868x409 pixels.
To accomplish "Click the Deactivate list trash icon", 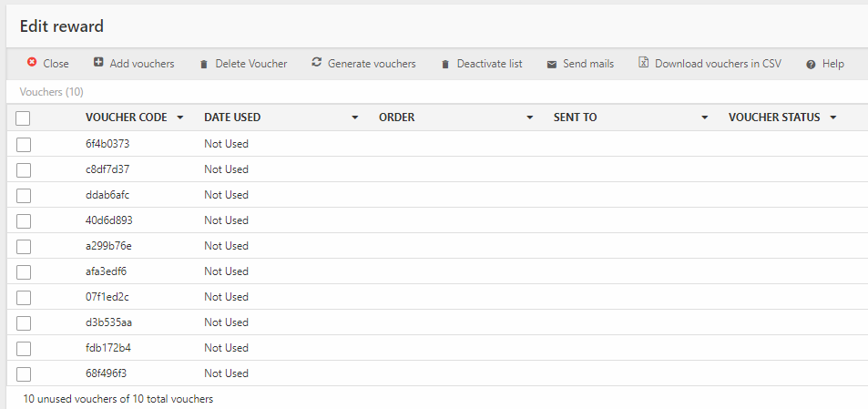I will (445, 64).
